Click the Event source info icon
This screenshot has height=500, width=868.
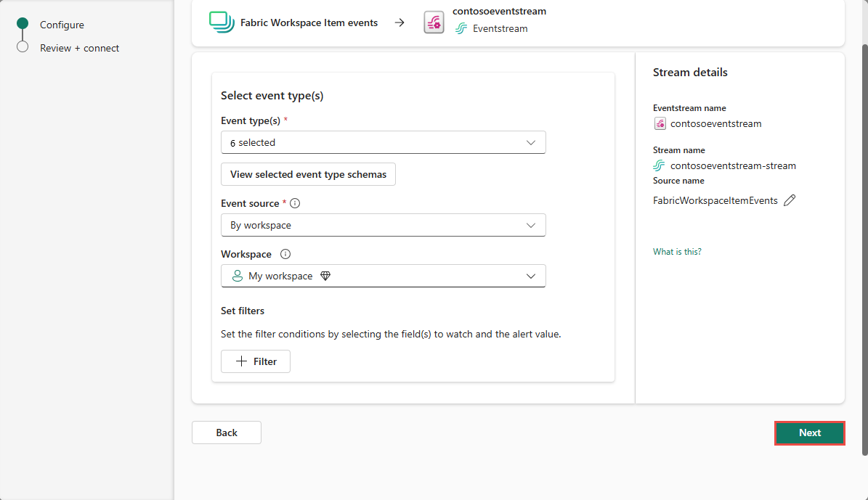[x=295, y=203]
